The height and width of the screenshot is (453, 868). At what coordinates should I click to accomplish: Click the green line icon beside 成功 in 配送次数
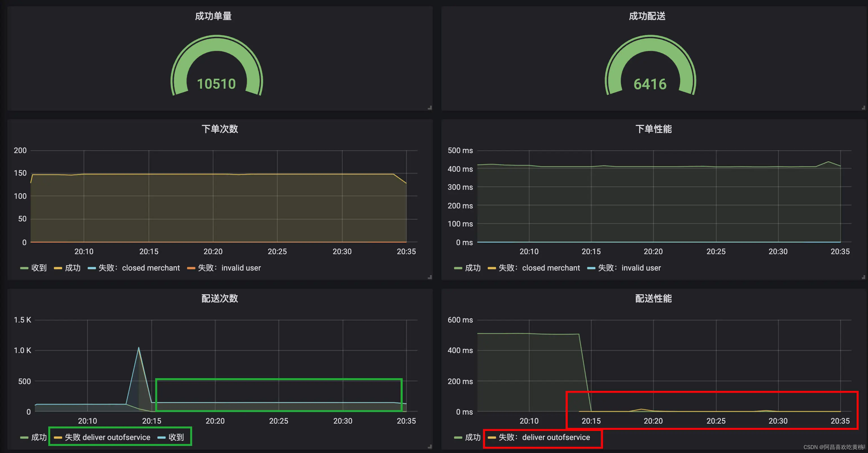tap(24, 437)
